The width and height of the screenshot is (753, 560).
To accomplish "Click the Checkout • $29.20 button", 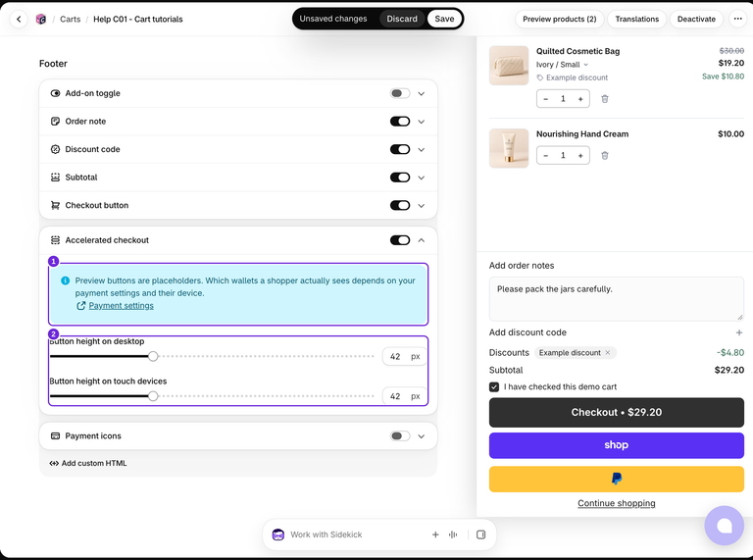I will click(616, 413).
